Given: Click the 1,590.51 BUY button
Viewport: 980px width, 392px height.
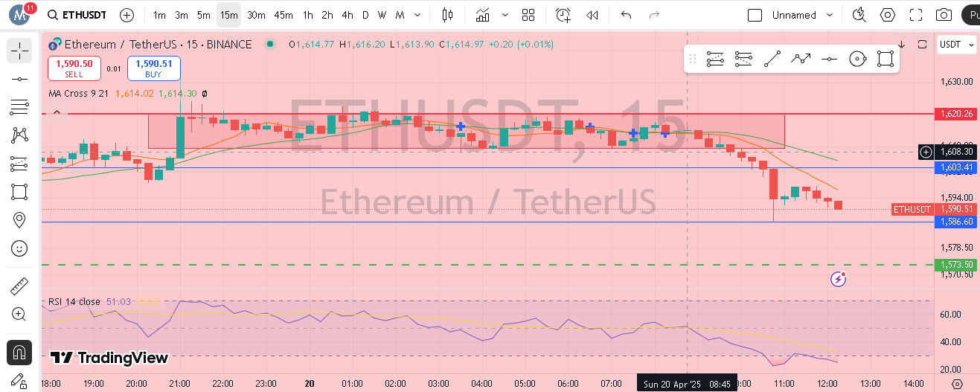Looking at the screenshot, I should 154,68.
